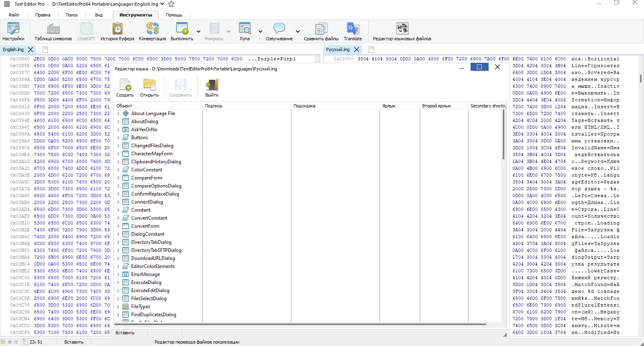Select CompareForm in the object tree
Screen dimensions: 644x346
[x=147, y=178]
